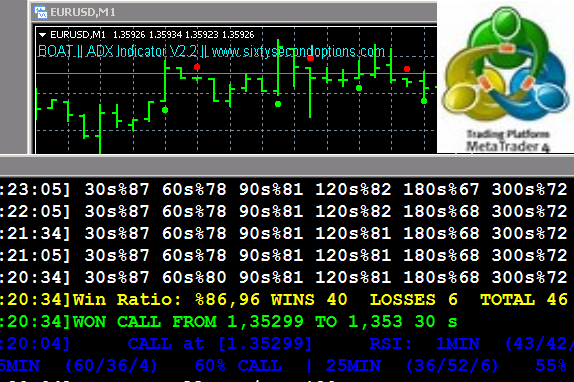This screenshot has height=382, width=574.
Task: Select the log row starting with :22:05]
Action: coord(284,211)
